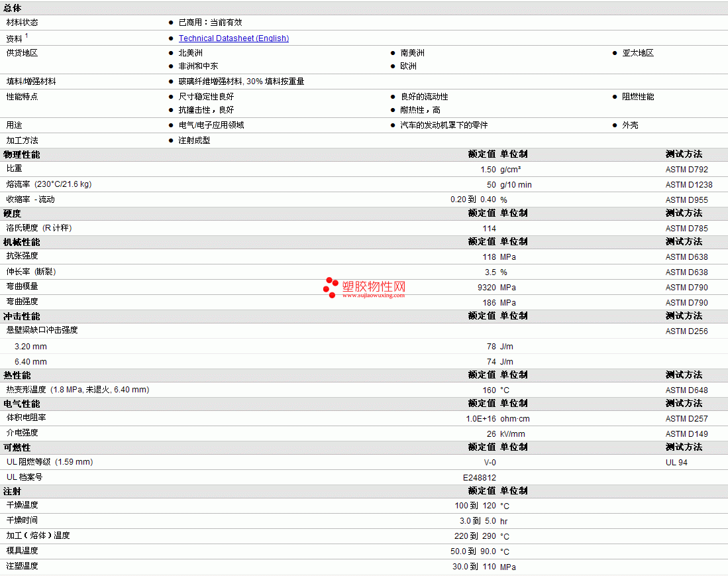Select the 抗撞击性，良好 feature entry
This screenshot has height=576, width=728.
(x=206, y=110)
